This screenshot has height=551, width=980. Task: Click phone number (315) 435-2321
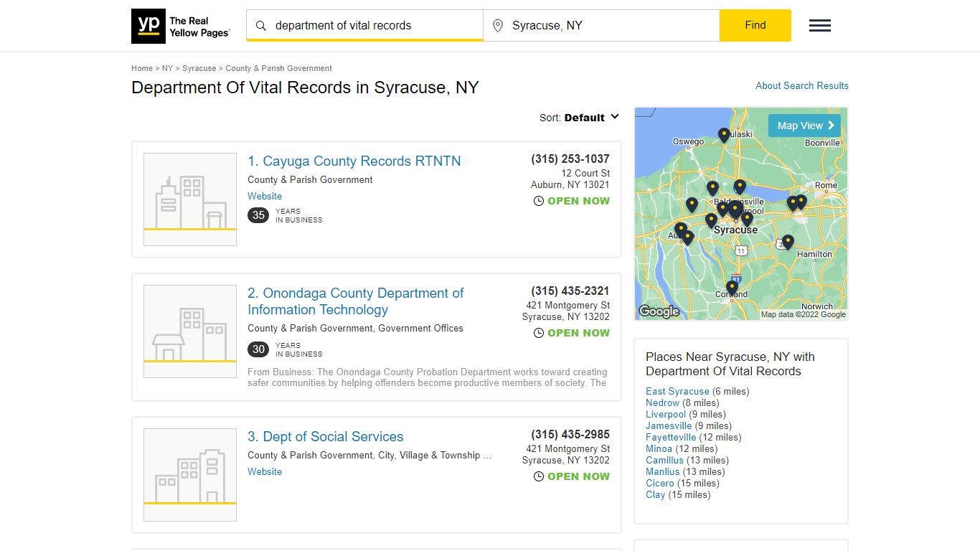[x=570, y=291]
